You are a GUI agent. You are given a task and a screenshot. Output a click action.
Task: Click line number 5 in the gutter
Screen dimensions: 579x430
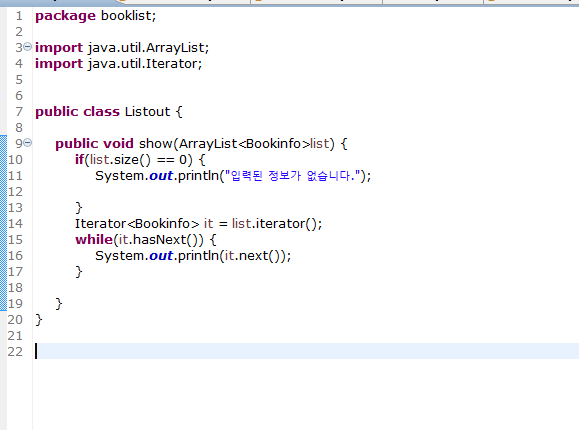(19, 80)
